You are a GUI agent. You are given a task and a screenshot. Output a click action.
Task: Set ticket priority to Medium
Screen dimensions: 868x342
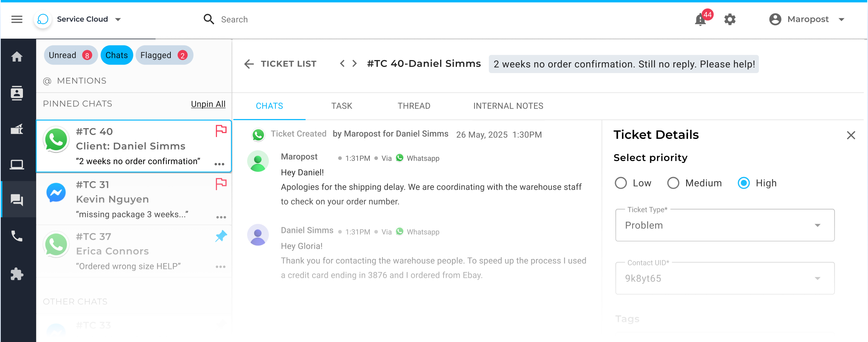click(x=673, y=183)
